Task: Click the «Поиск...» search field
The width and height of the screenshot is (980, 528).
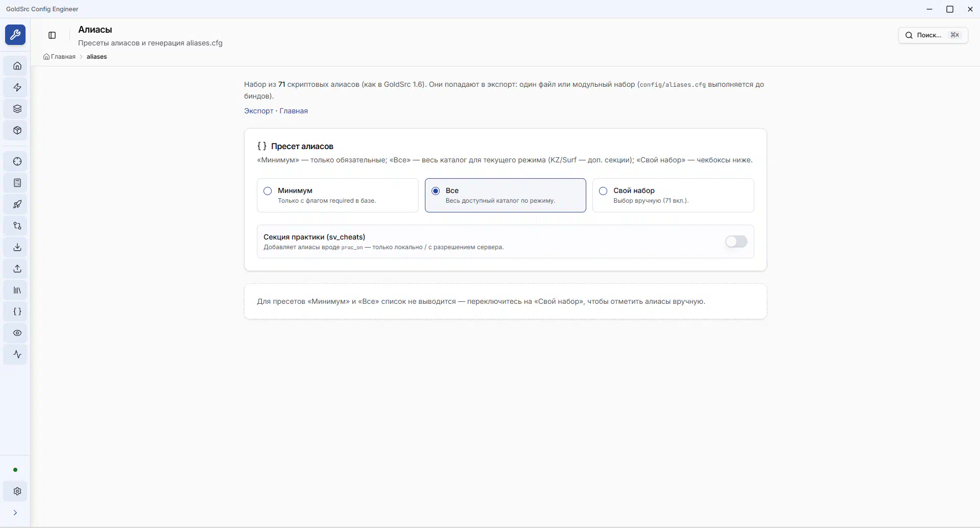Action: pos(933,35)
